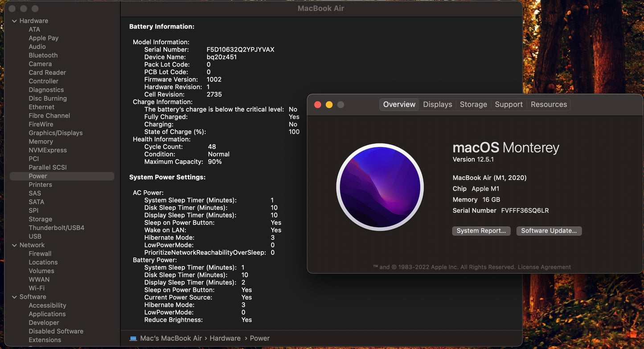Open the Resources tab
Screen dimensions: 644x349
coord(549,104)
